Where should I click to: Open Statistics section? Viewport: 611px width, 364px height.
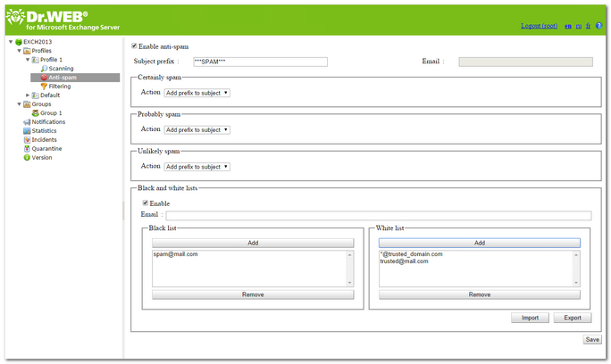pos(44,131)
